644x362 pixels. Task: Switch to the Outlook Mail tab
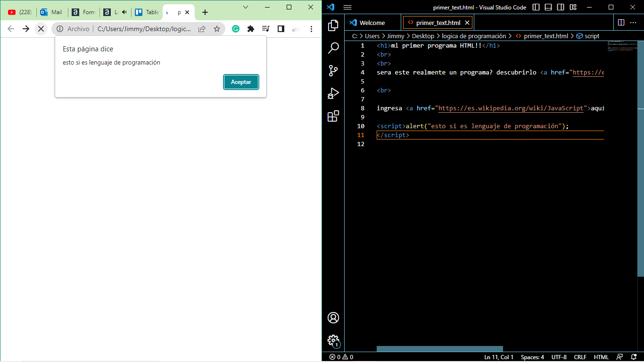coord(52,12)
